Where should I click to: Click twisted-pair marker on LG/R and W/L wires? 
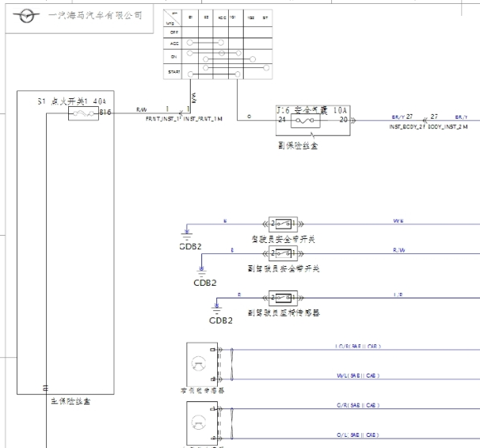[x=232, y=364]
